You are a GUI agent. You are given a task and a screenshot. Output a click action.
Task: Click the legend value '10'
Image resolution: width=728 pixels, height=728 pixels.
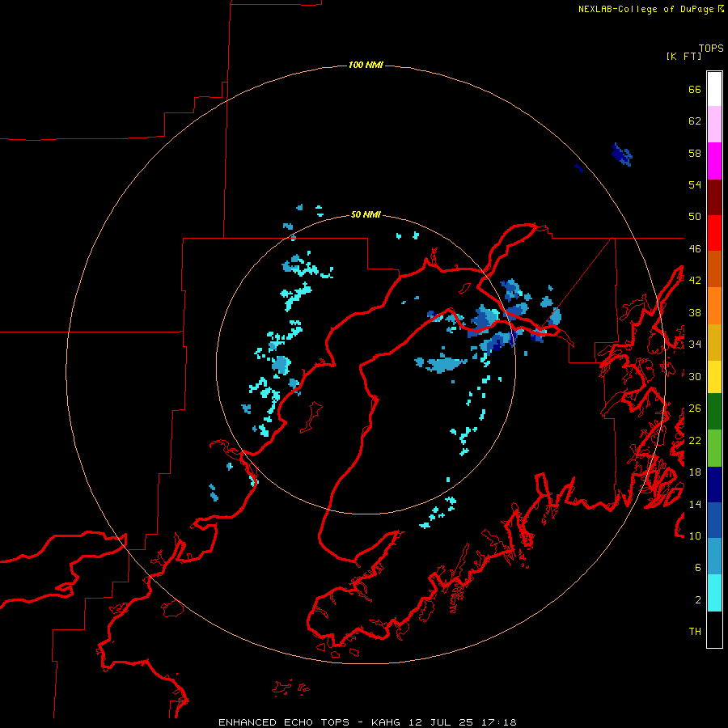[x=695, y=535]
